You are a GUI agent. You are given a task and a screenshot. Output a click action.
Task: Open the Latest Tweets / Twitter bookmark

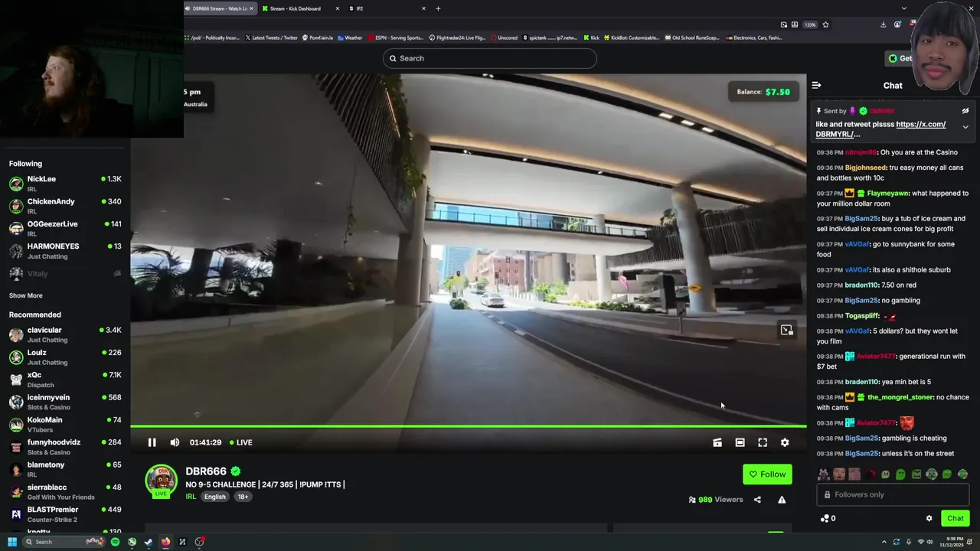271,37
